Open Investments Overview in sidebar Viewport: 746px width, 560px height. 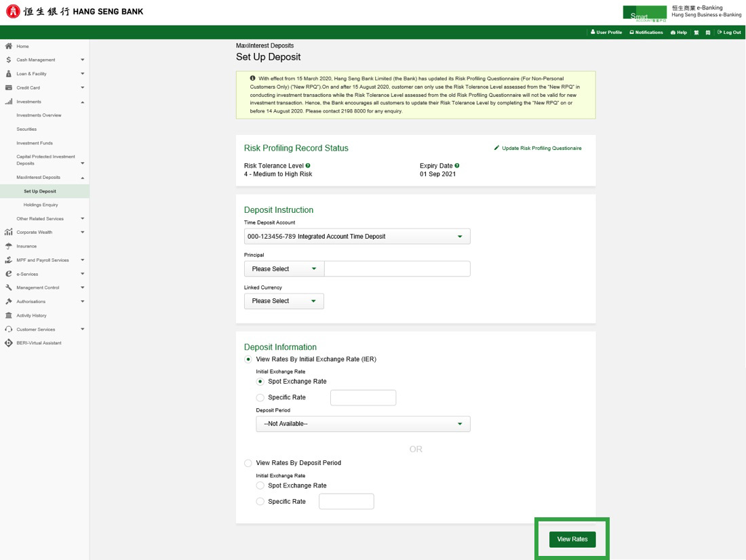pyautogui.click(x=39, y=115)
